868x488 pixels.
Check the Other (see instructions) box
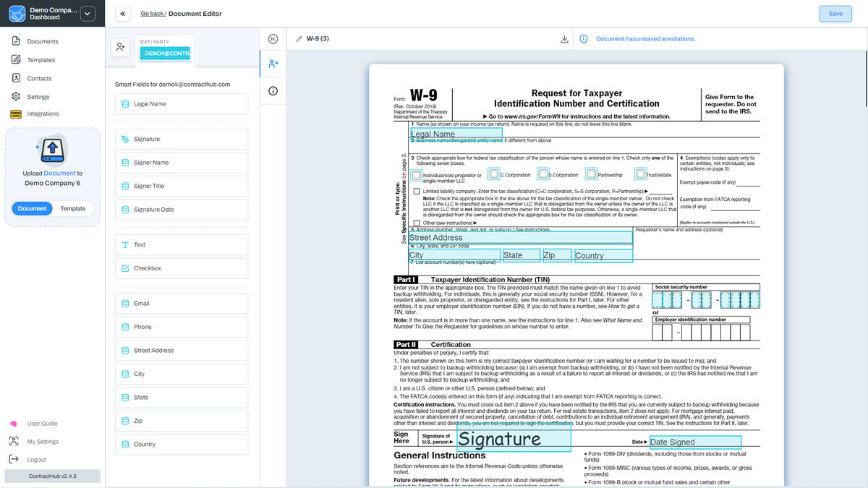point(417,223)
